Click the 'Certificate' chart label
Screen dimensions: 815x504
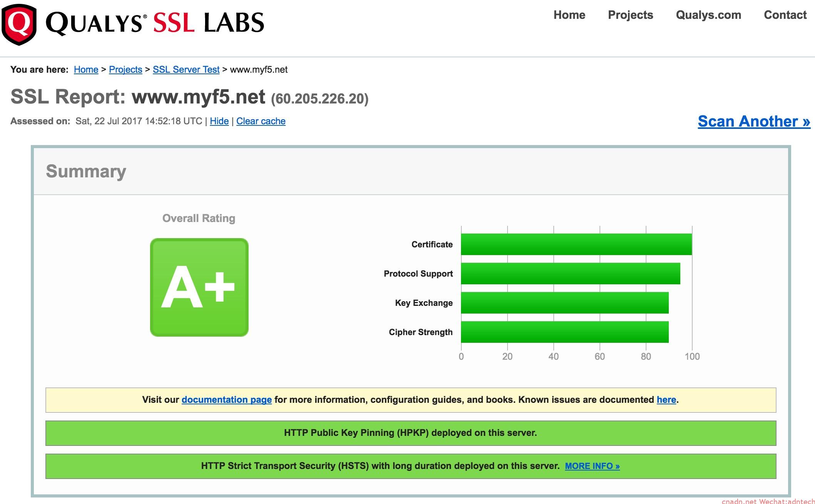432,244
